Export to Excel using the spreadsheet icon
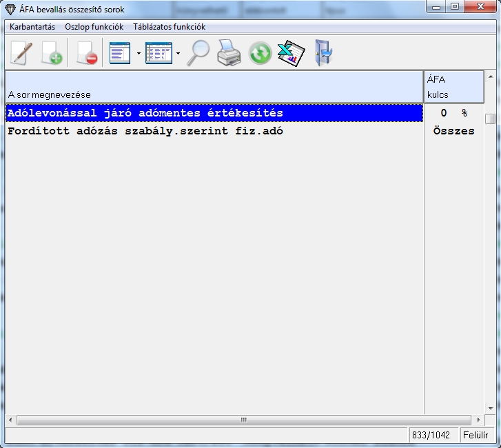The image size is (501, 448). [x=291, y=53]
